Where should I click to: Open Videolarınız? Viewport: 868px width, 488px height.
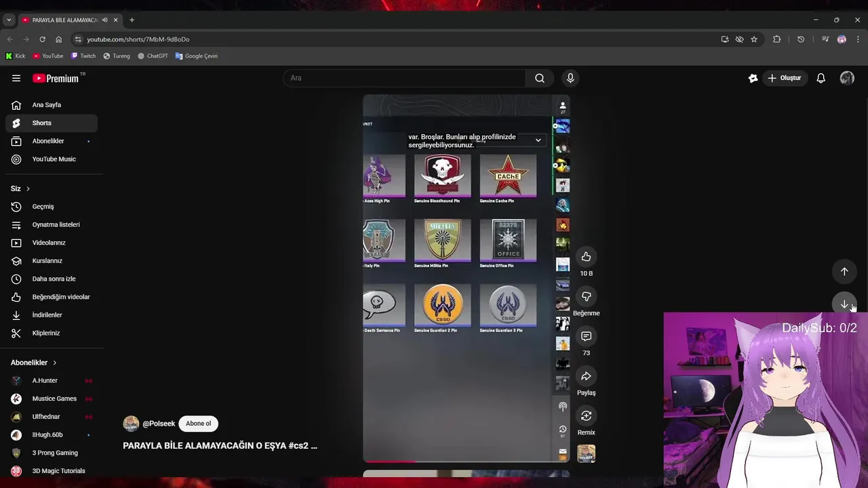click(x=52, y=243)
